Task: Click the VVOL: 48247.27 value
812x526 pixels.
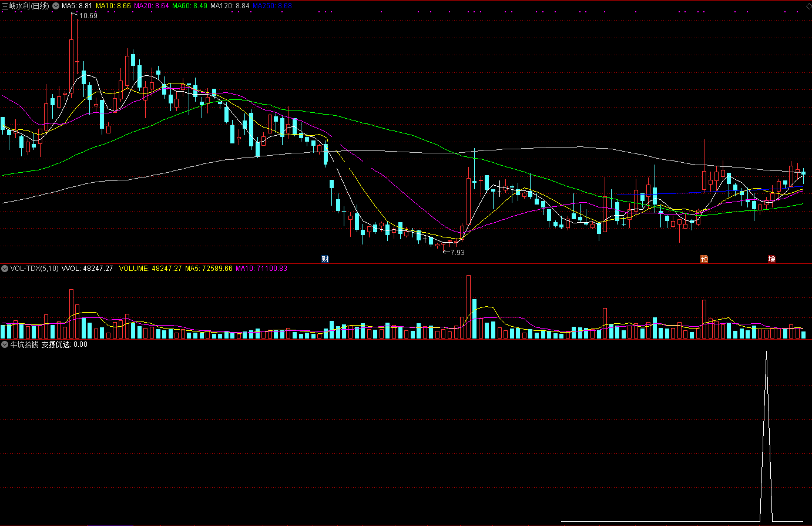Action: coord(87,269)
